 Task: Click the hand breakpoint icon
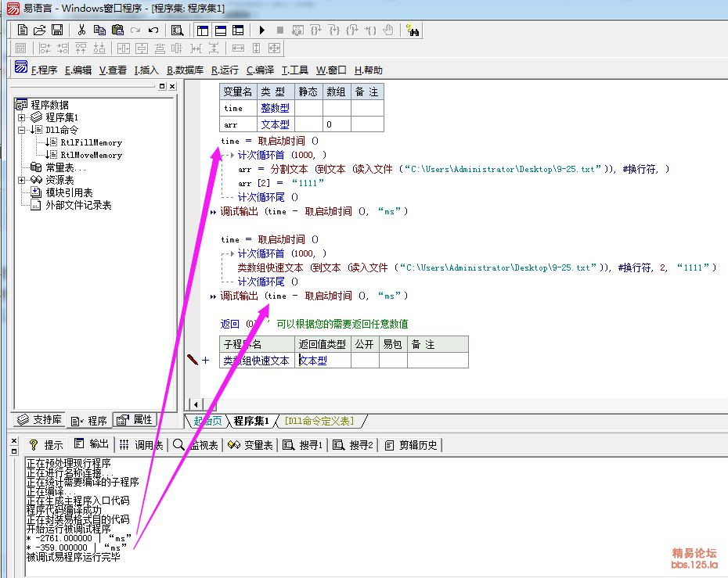point(388,31)
